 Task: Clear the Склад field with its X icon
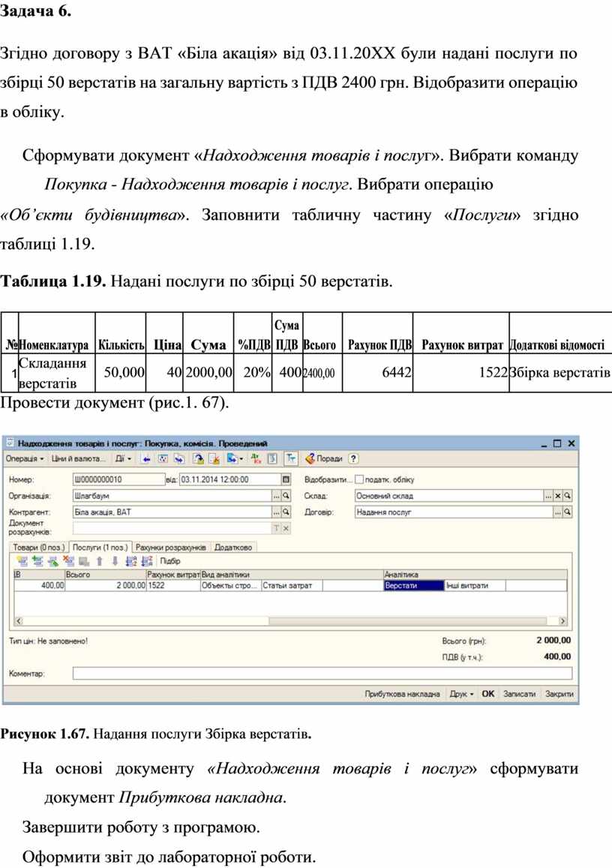[x=558, y=496]
